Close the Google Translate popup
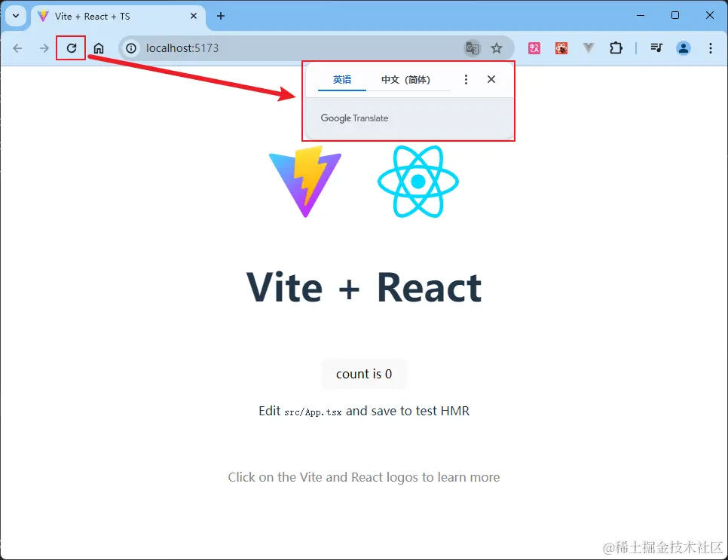This screenshot has height=560, width=728. [x=491, y=79]
